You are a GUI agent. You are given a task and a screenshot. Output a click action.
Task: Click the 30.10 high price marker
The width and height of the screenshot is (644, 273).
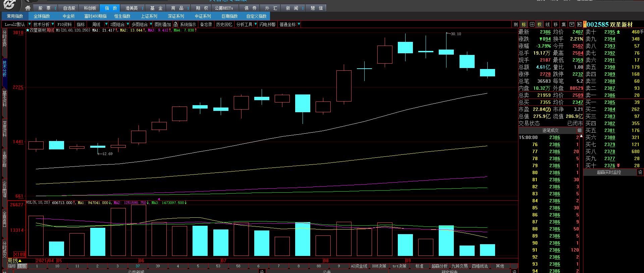tap(456, 34)
